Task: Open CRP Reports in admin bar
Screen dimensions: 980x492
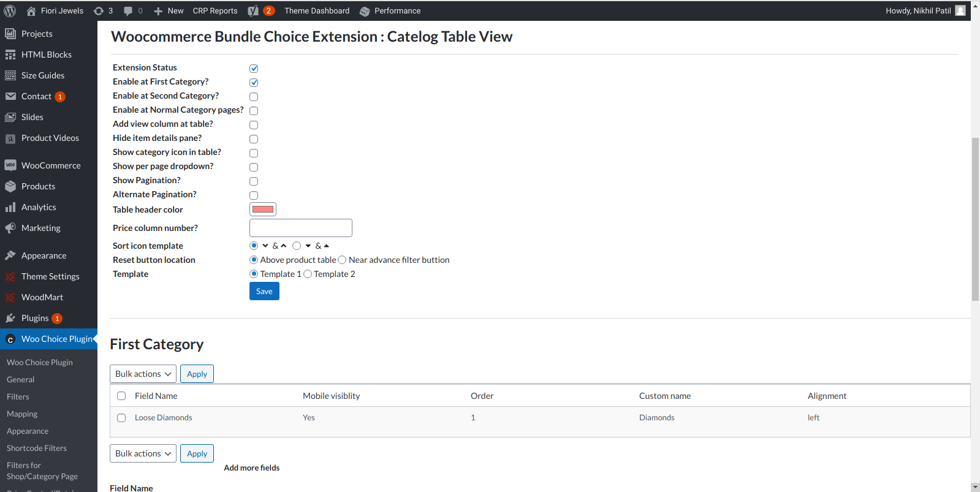Action: click(x=215, y=10)
